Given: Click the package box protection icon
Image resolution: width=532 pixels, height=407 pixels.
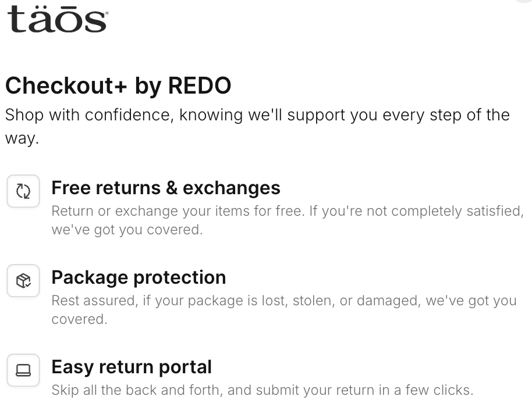Looking at the screenshot, I should tap(23, 281).
